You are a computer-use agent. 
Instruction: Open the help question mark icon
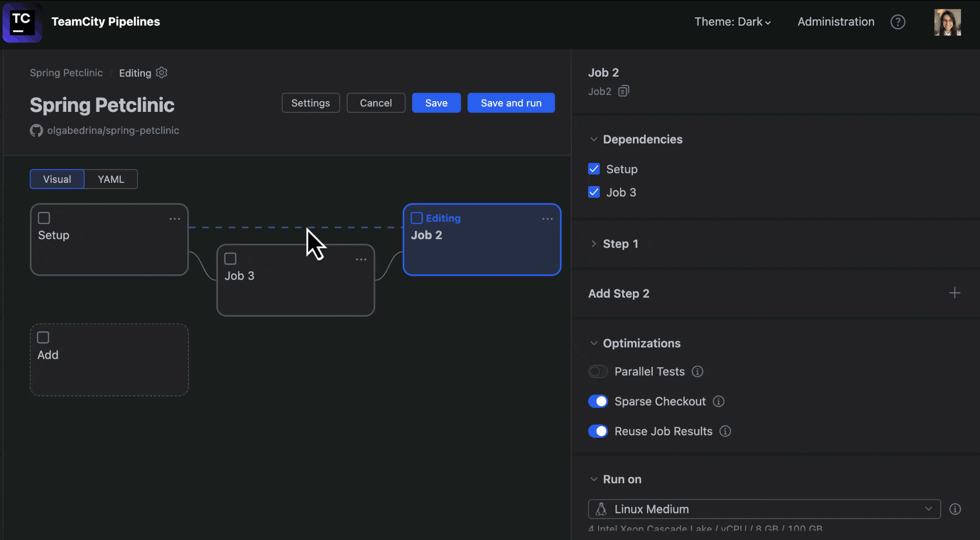898,22
